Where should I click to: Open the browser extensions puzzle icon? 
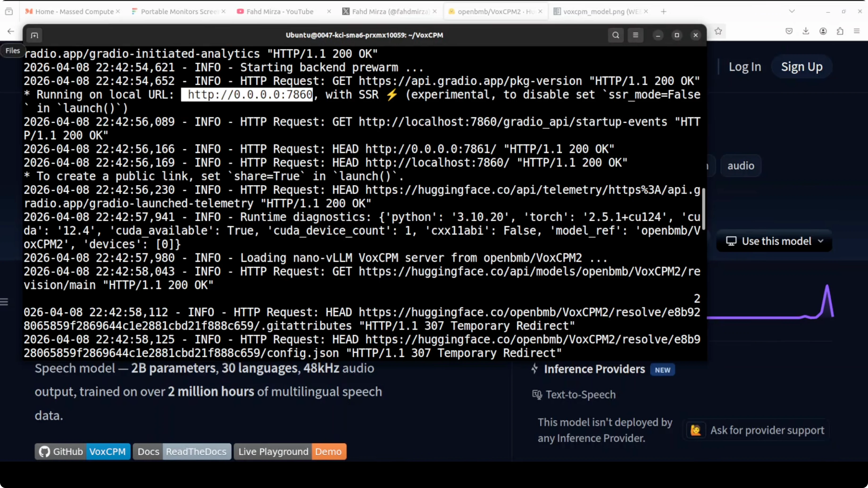click(840, 31)
